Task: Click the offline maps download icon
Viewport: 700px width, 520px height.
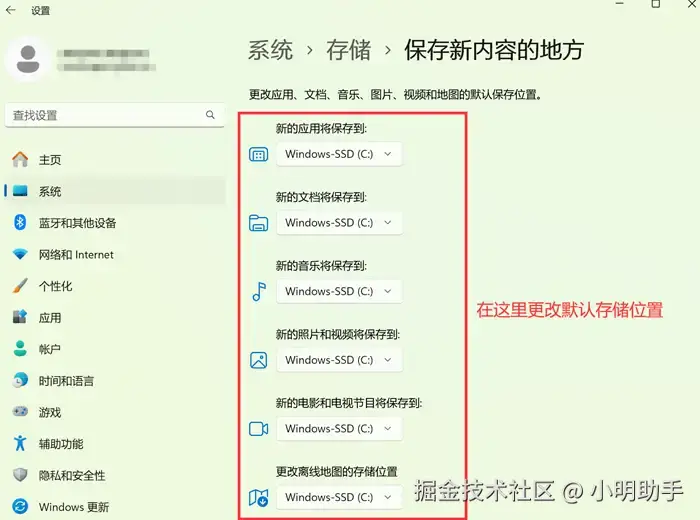Action: (x=258, y=497)
